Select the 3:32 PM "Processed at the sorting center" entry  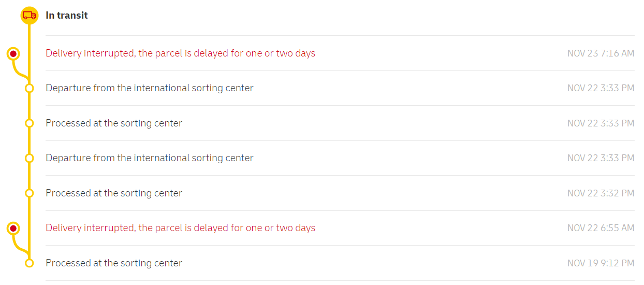114,193
